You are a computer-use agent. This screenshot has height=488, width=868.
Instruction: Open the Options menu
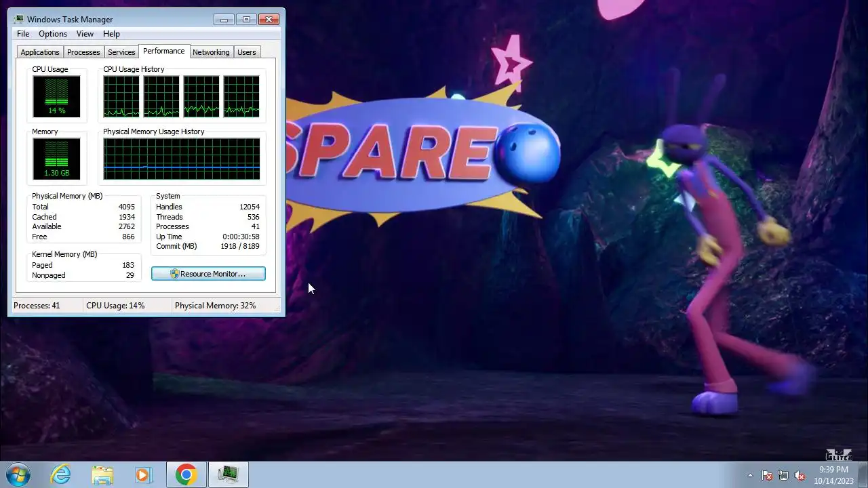tap(53, 34)
